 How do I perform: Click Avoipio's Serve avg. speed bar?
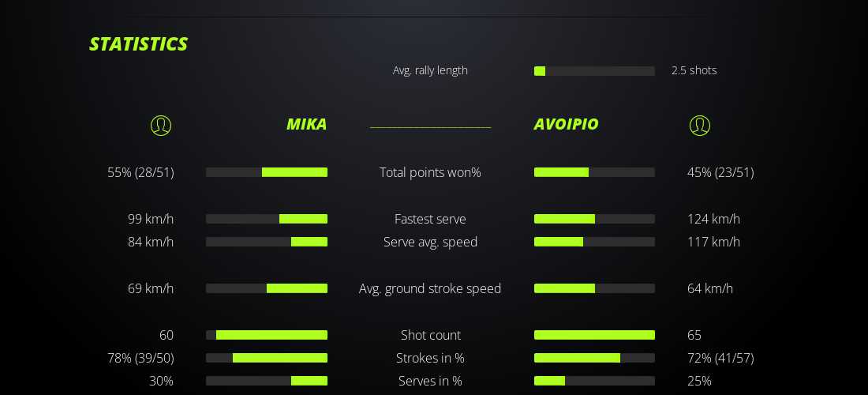coord(594,242)
